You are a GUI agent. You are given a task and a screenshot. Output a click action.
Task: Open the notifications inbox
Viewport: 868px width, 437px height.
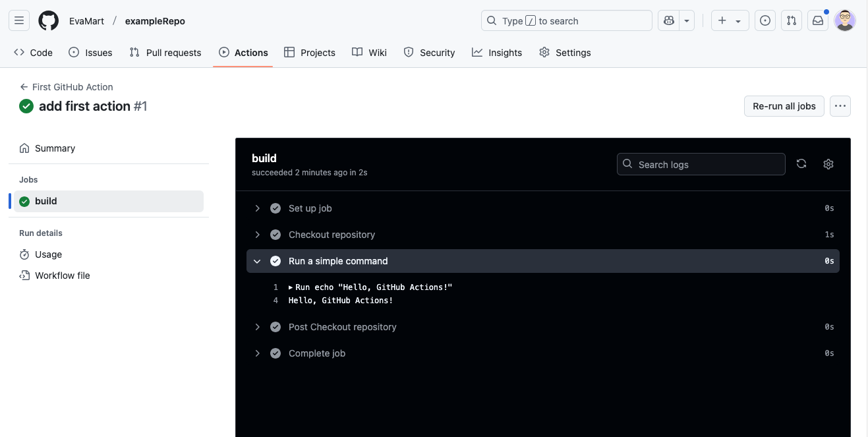click(x=817, y=20)
